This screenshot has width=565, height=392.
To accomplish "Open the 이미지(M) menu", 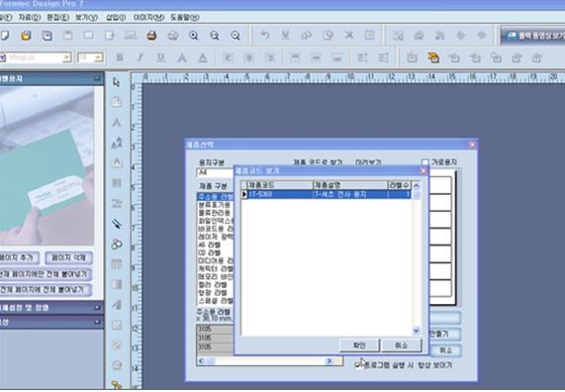I will coord(148,17).
